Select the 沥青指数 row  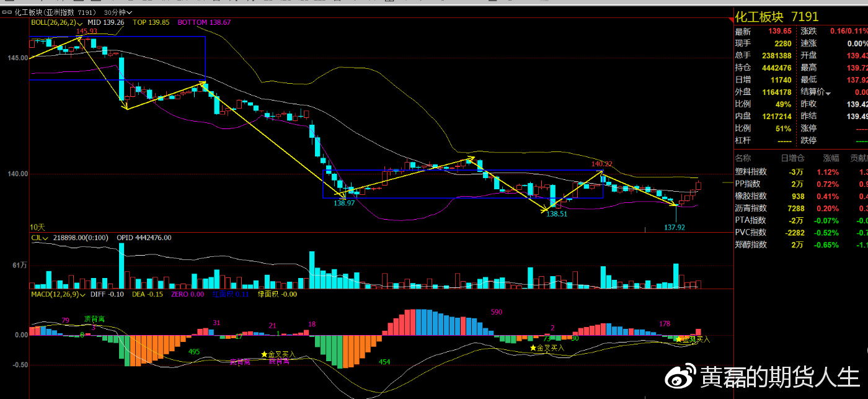(801, 208)
